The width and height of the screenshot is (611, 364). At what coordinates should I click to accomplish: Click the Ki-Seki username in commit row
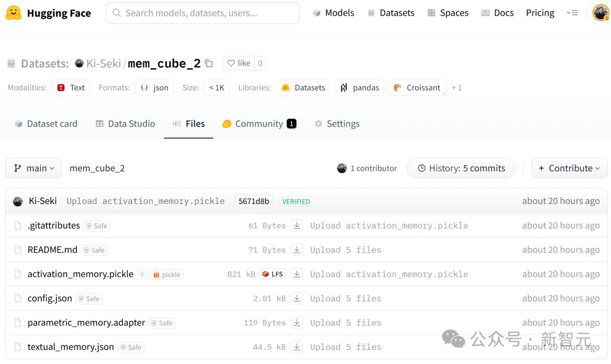[x=42, y=201]
